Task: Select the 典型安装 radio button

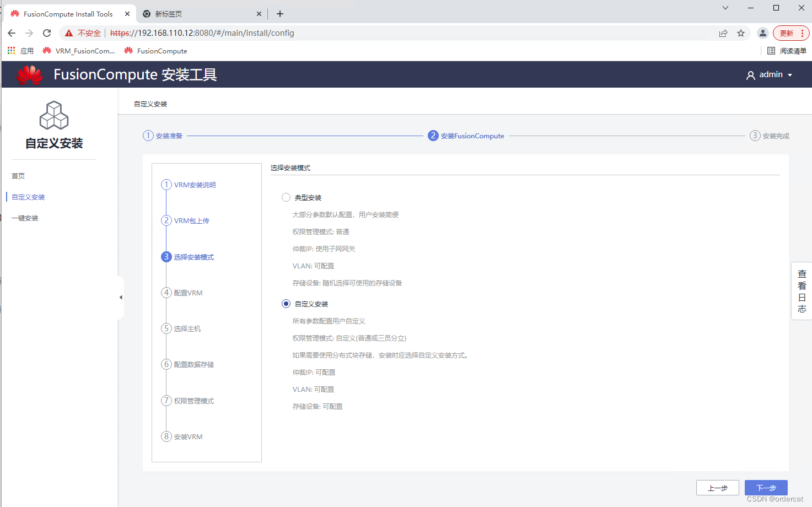Action: (286, 197)
